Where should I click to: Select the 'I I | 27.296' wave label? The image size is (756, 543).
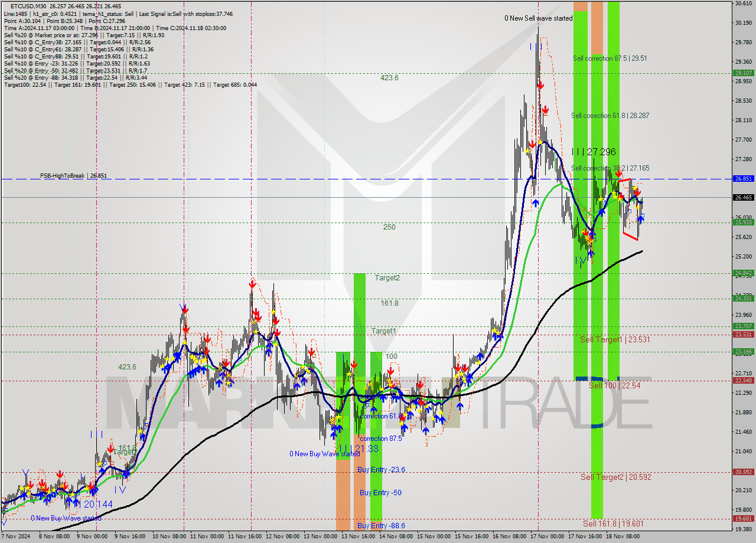coord(594,152)
